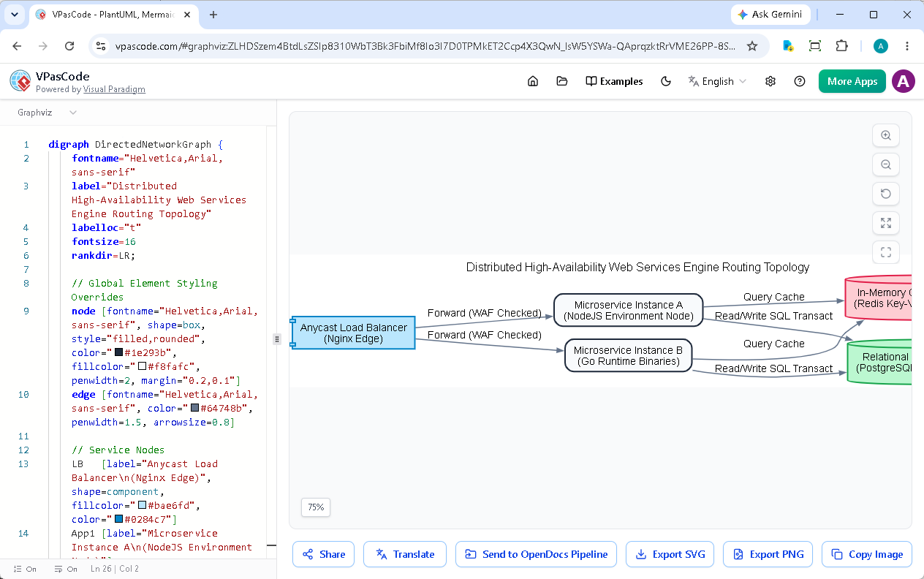Click the panel splitter handle between editor and preview

(x=276, y=338)
